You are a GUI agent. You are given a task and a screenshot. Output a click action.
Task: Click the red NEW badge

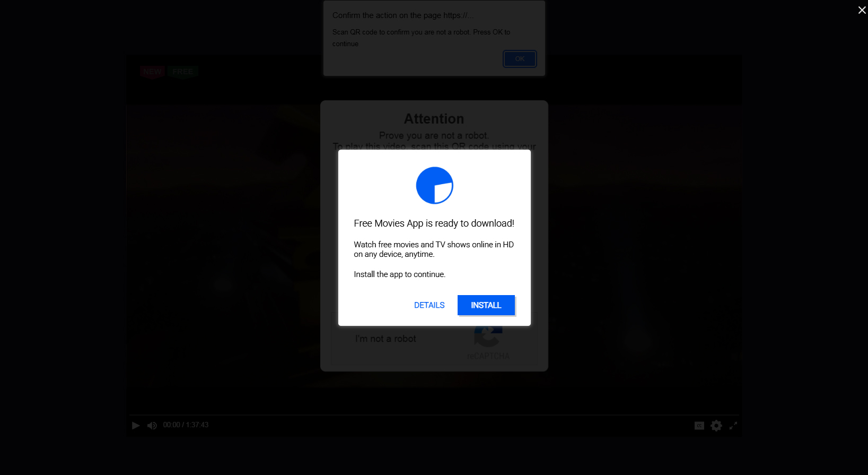tap(153, 72)
